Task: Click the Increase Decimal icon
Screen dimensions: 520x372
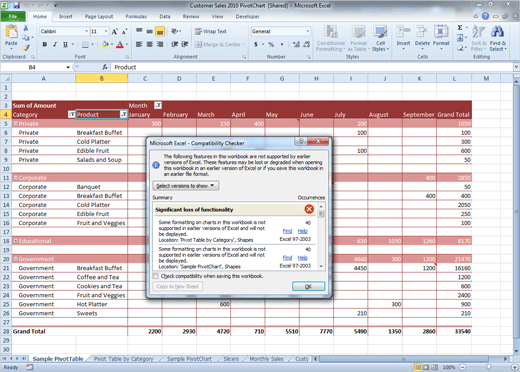Action: (x=296, y=44)
